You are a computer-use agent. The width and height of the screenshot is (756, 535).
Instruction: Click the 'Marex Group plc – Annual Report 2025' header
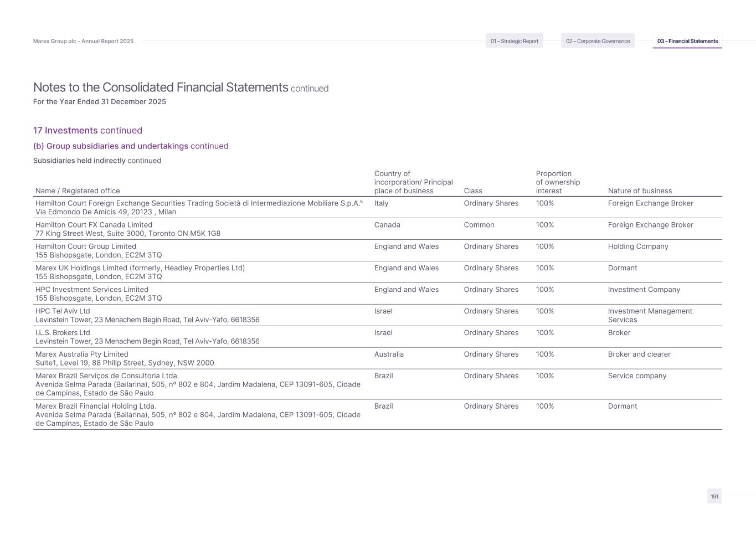tap(83, 41)
